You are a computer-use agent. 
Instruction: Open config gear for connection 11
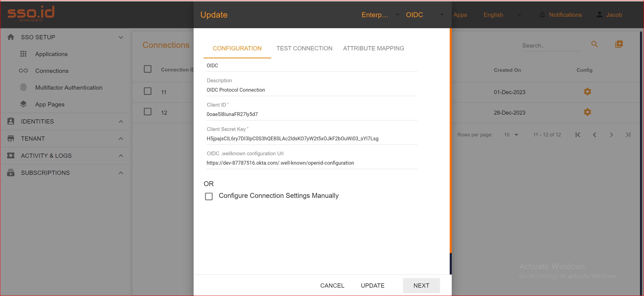pyautogui.click(x=587, y=92)
